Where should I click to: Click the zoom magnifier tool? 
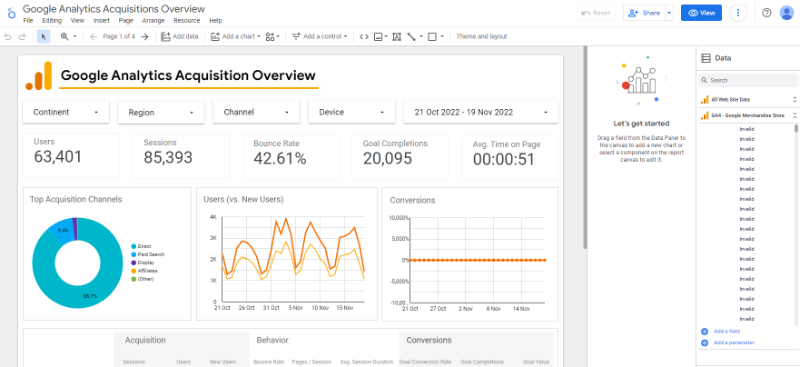[x=64, y=37]
